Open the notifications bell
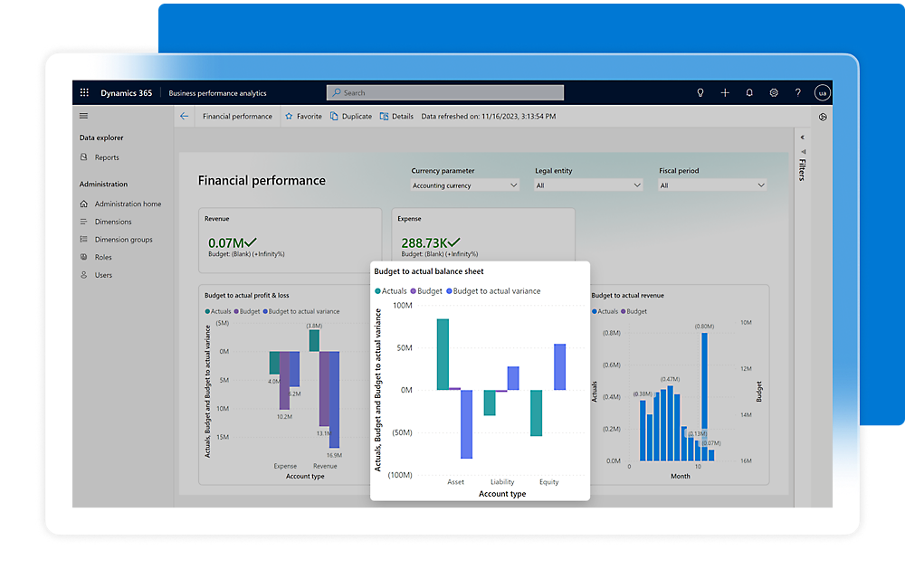The height and width of the screenshot is (588, 905). tap(748, 92)
